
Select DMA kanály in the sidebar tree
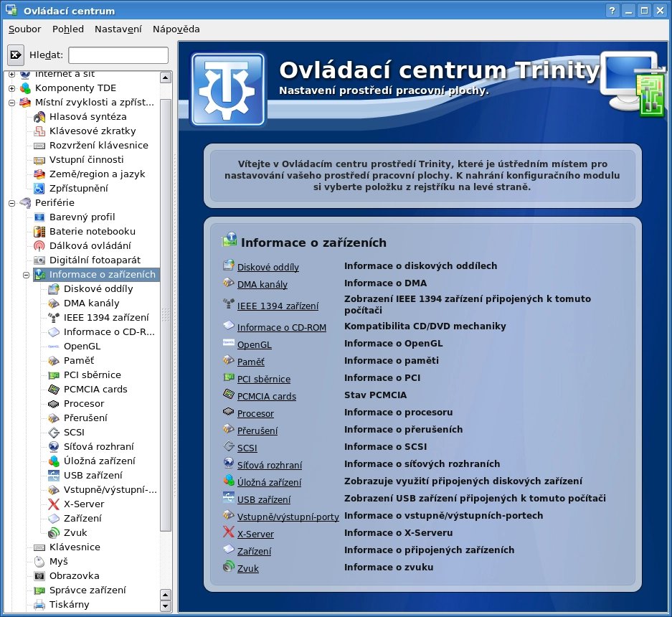[x=91, y=303]
